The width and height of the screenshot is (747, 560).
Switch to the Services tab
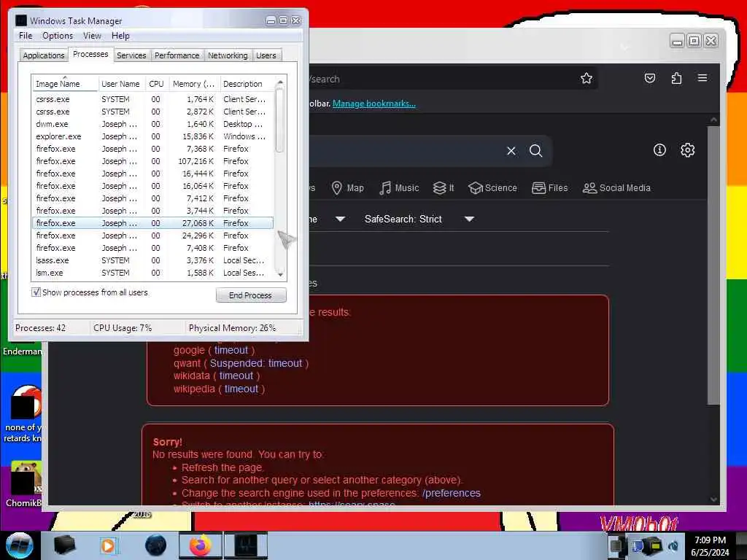(x=131, y=55)
